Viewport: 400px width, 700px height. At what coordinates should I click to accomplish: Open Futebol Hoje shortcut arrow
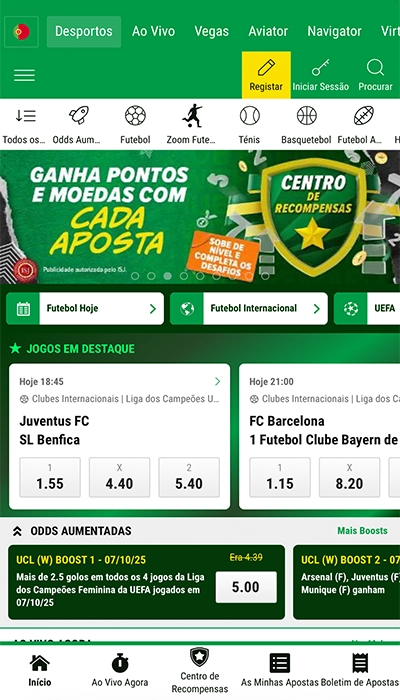(x=153, y=308)
